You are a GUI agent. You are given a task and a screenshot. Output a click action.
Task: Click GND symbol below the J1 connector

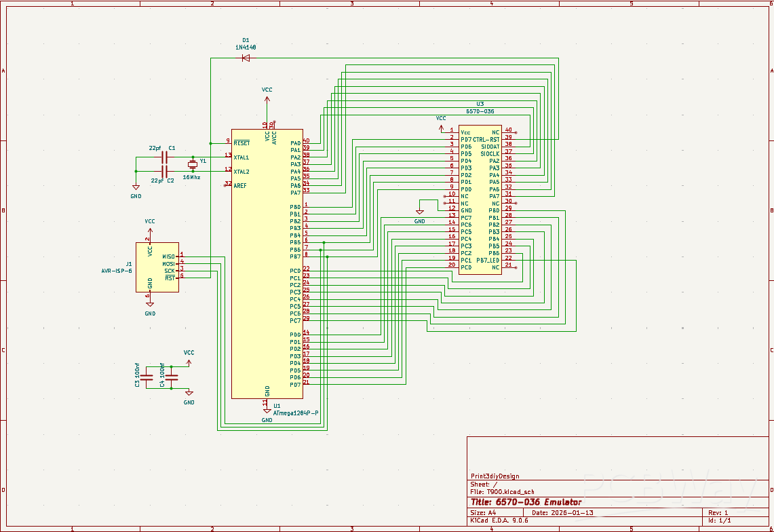(150, 305)
